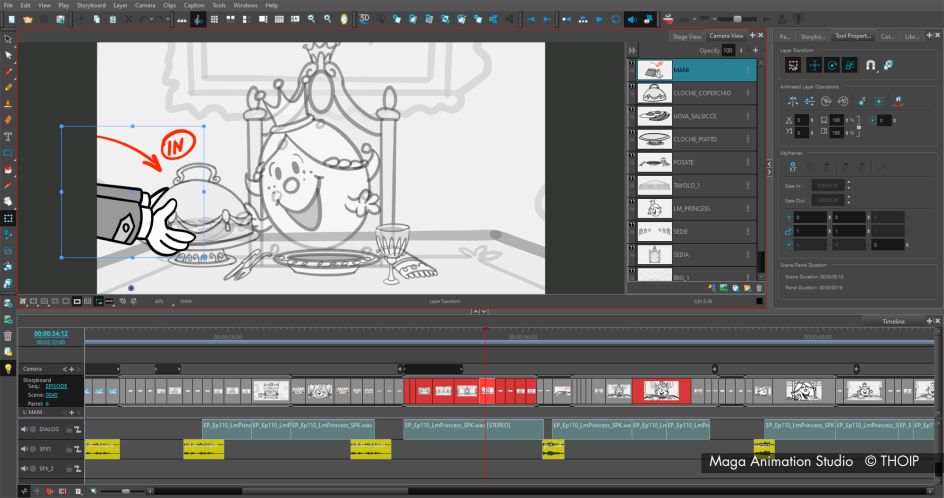Select the Hand tool in the left toolbar
This screenshot has width=944, height=498.
(8, 202)
